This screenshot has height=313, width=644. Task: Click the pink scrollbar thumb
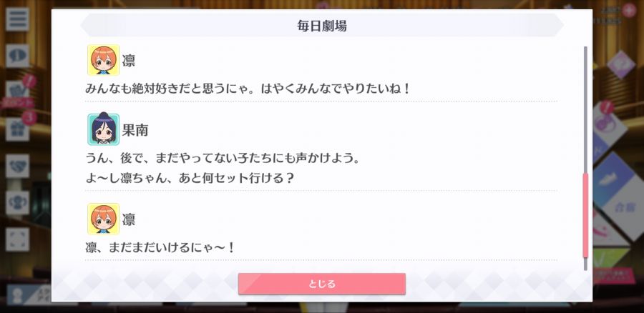[x=585, y=215]
